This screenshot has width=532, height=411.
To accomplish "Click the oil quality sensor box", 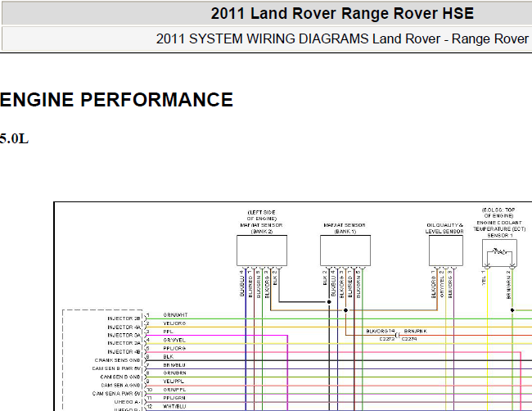I will (446, 251).
